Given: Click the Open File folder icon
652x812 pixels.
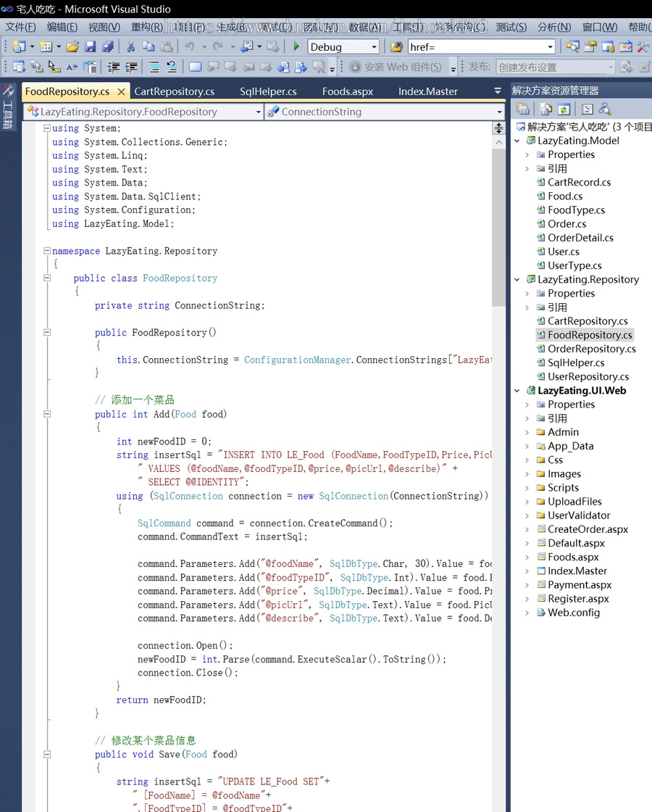Looking at the screenshot, I should (72, 46).
